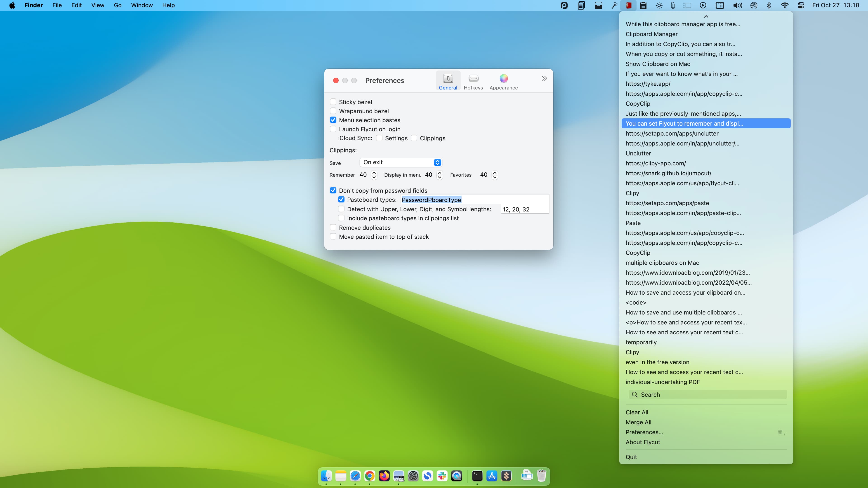Open the Go menu in the menu bar
Viewport: 868px width, 488px height.
pos(117,5)
